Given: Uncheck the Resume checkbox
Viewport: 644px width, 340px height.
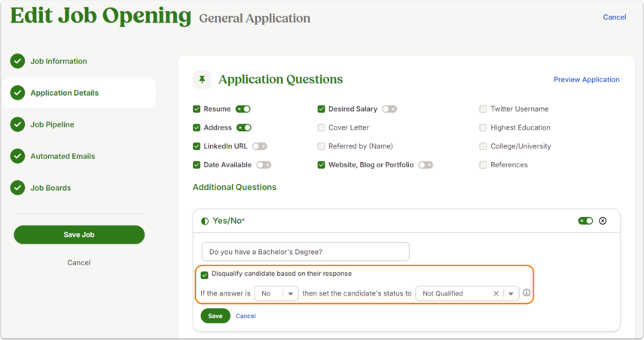Looking at the screenshot, I should 197,109.
